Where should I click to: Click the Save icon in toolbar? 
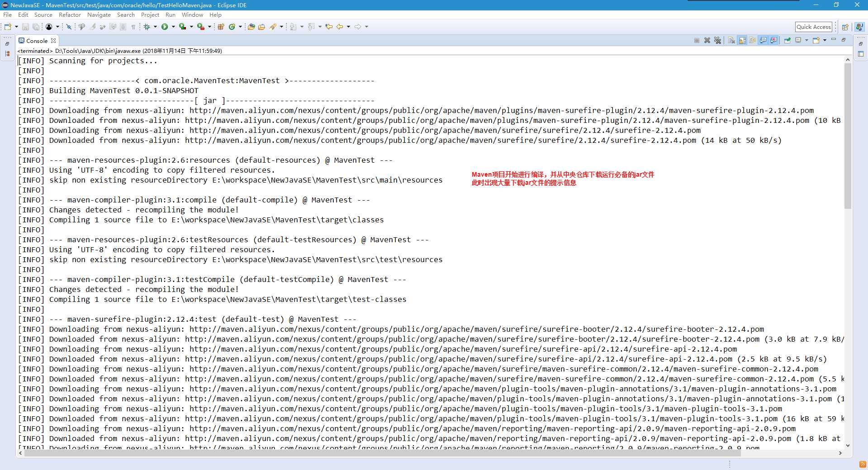pos(25,27)
